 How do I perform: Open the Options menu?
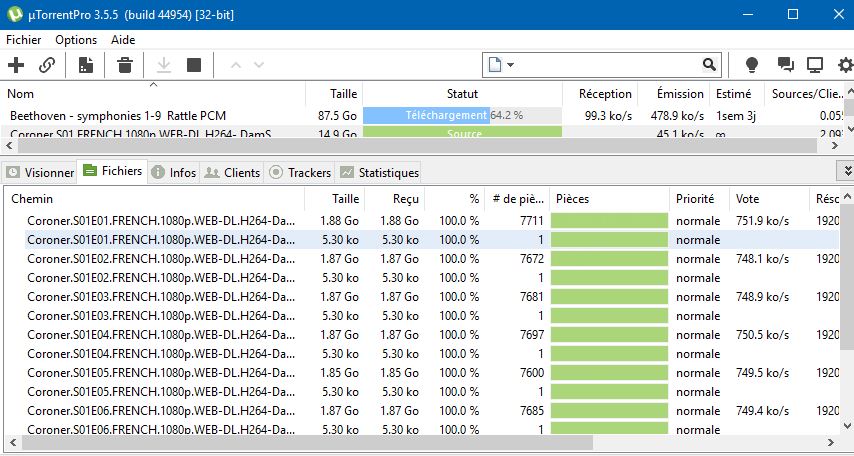(76, 40)
